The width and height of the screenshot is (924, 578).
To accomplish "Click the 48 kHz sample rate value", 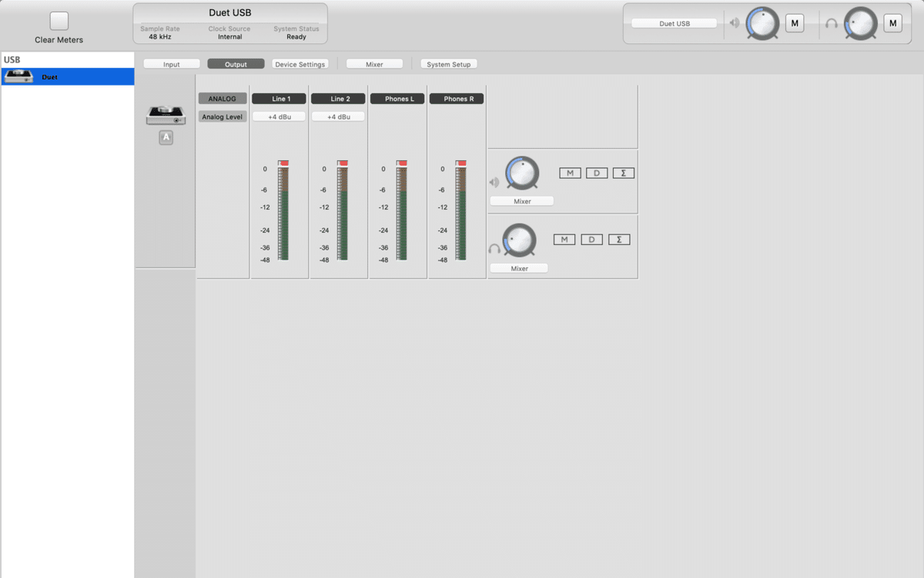I will [160, 36].
